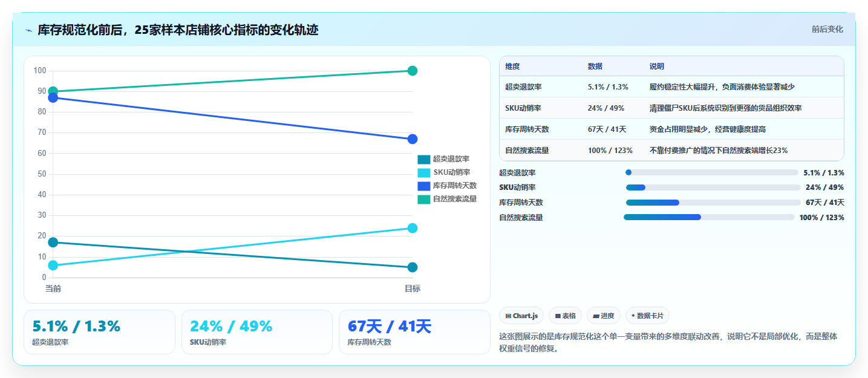Viewport: 868px width, 378px height.
Task: Click the 自然搜索流量 progress bar
Action: tap(709, 217)
